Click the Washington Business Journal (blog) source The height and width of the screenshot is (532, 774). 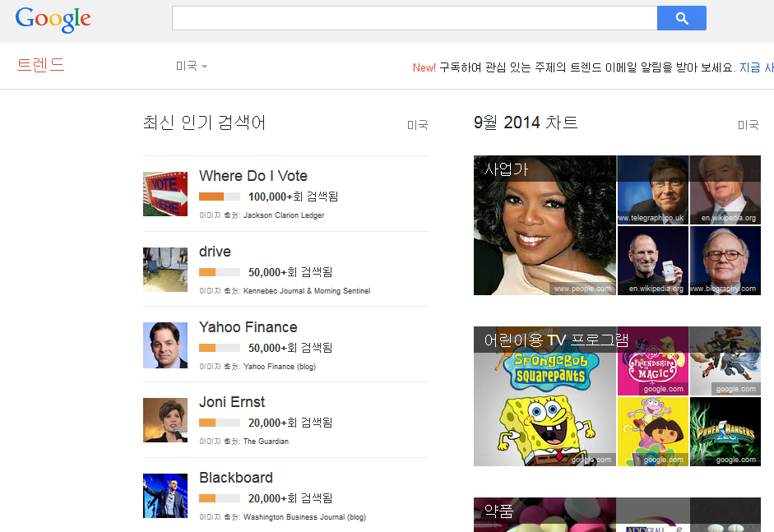[x=304, y=516]
